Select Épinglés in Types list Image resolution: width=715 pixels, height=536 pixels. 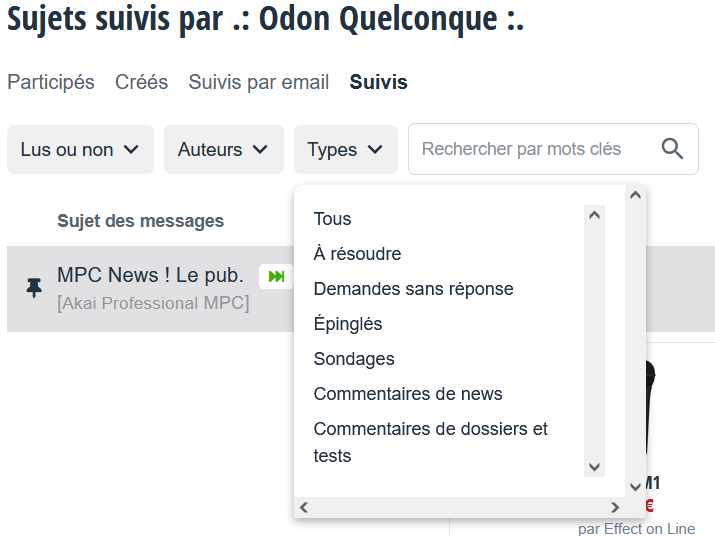[348, 324]
